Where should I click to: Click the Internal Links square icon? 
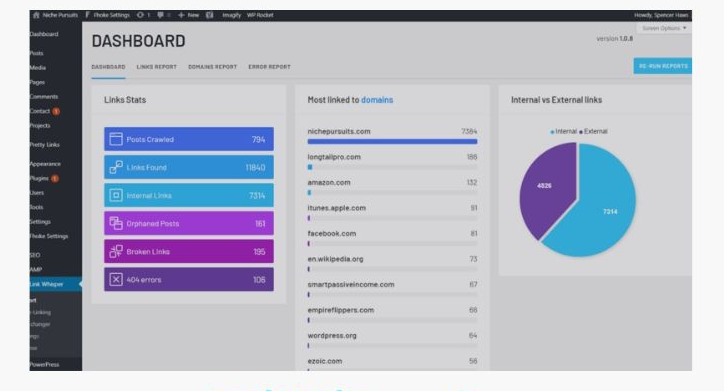[116, 195]
